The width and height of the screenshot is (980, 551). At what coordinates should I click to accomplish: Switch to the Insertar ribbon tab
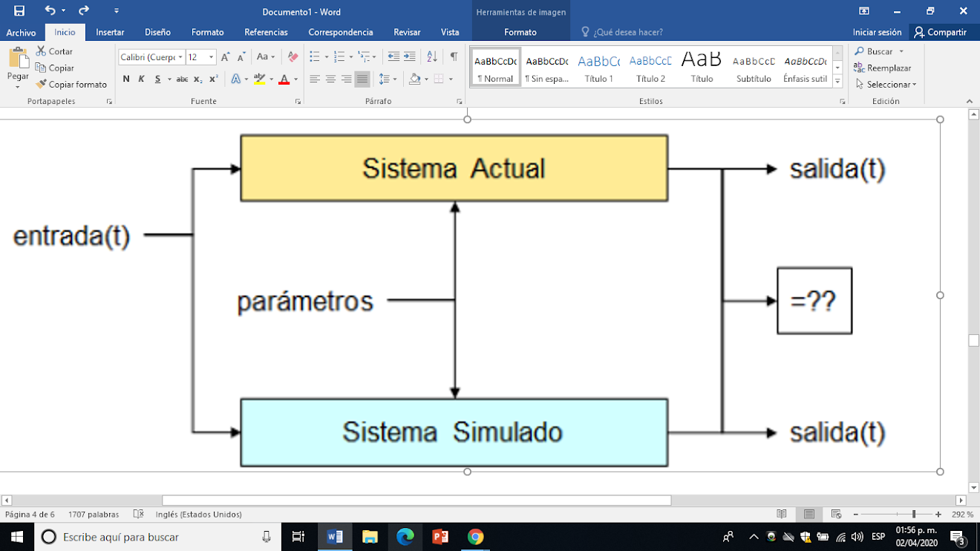coord(110,32)
